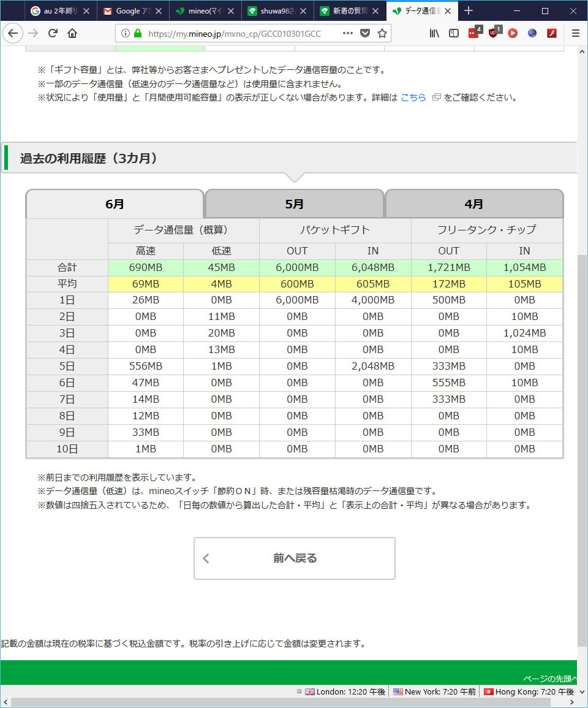
Task: Click the horizontal scrollbar left arrow
Action: (x=5, y=702)
